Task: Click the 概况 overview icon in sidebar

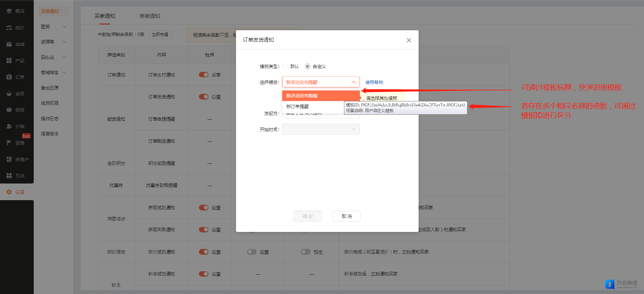Action: click(9, 11)
